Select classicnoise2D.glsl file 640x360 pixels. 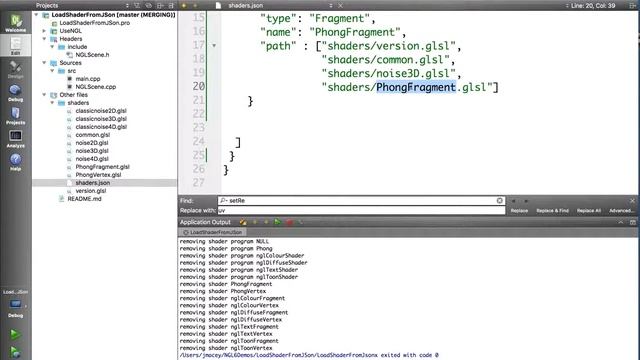pyautogui.click(x=101, y=111)
